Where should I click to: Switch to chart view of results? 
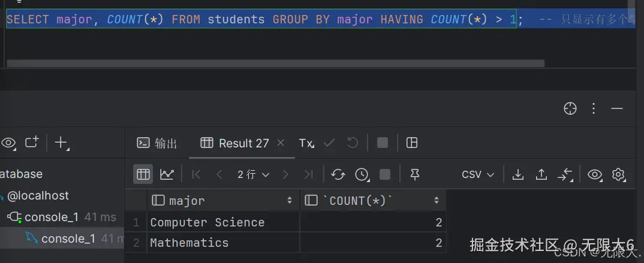167,174
